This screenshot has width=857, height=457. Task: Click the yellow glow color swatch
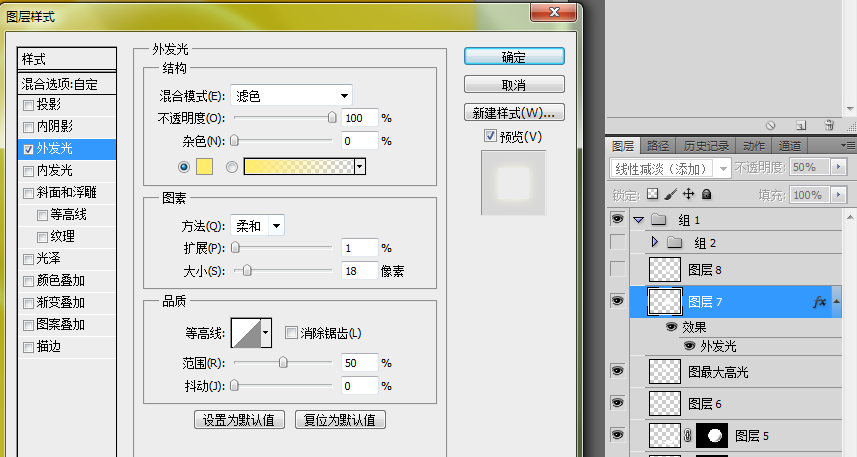coord(206,167)
